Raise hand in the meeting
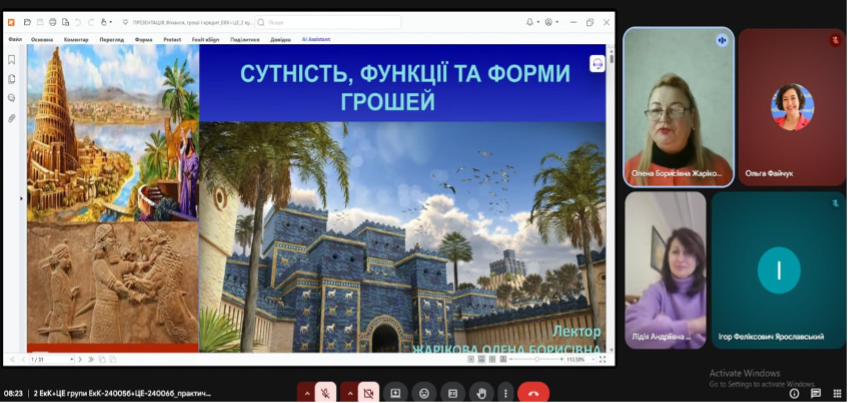The height and width of the screenshot is (403, 848). point(481,393)
